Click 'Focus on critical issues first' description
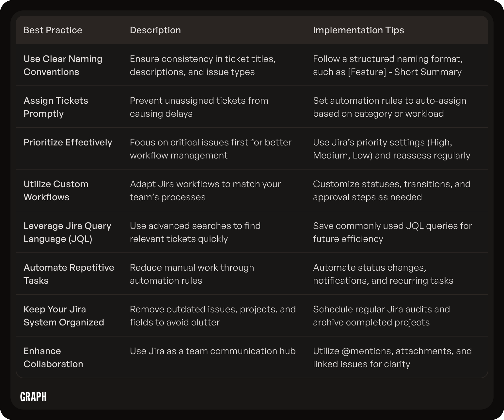The width and height of the screenshot is (504, 420). tap(211, 149)
